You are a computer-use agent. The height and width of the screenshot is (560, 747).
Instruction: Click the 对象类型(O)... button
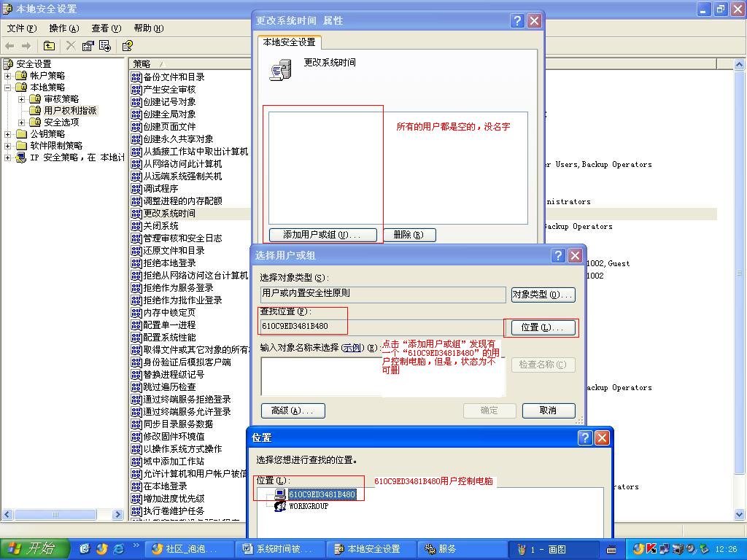pyautogui.click(x=543, y=295)
